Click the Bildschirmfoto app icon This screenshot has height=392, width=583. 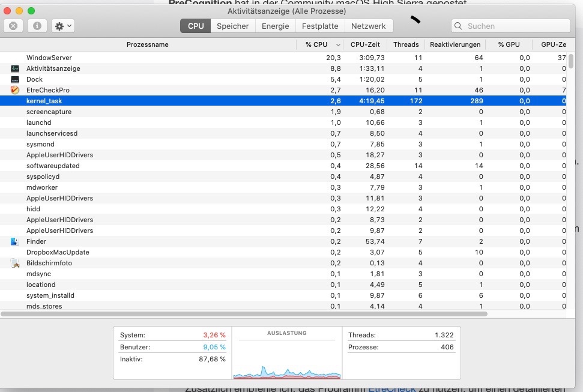pyautogui.click(x=15, y=263)
